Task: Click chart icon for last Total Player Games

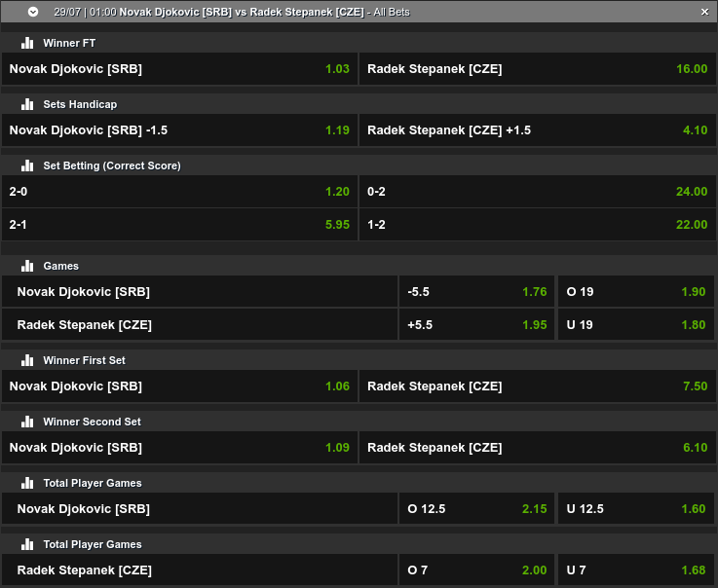Action: (x=27, y=544)
